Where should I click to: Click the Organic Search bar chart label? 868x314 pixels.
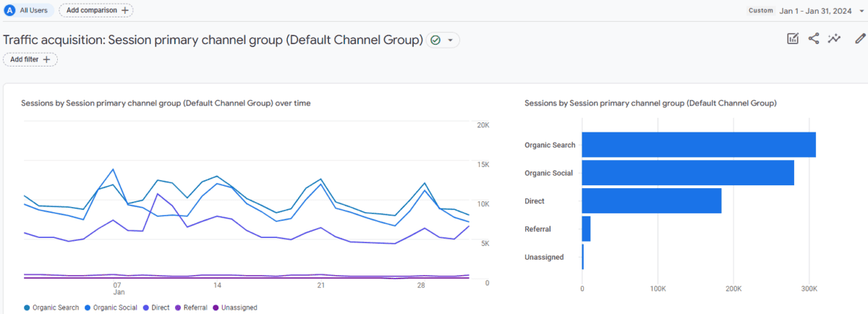tap(550, 145)
